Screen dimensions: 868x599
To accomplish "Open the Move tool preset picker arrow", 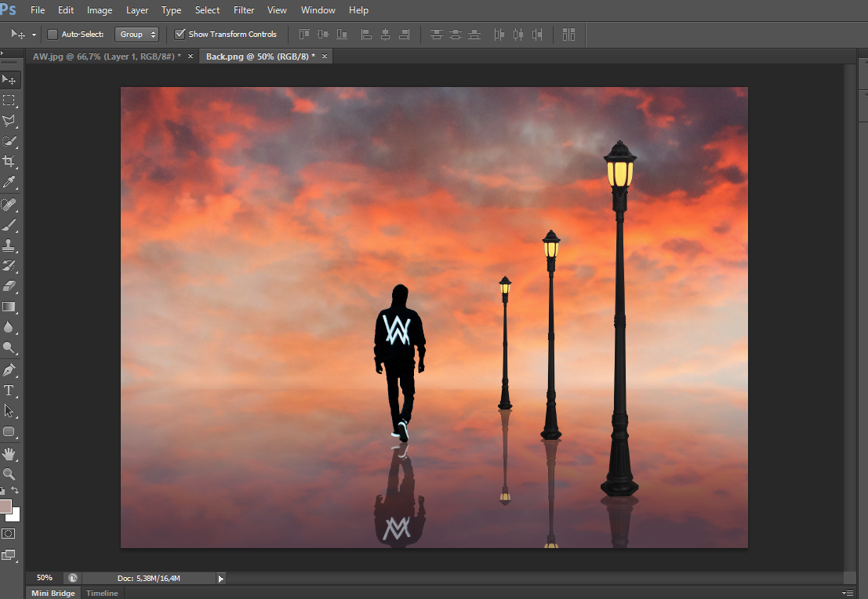I will click(34, 34).
